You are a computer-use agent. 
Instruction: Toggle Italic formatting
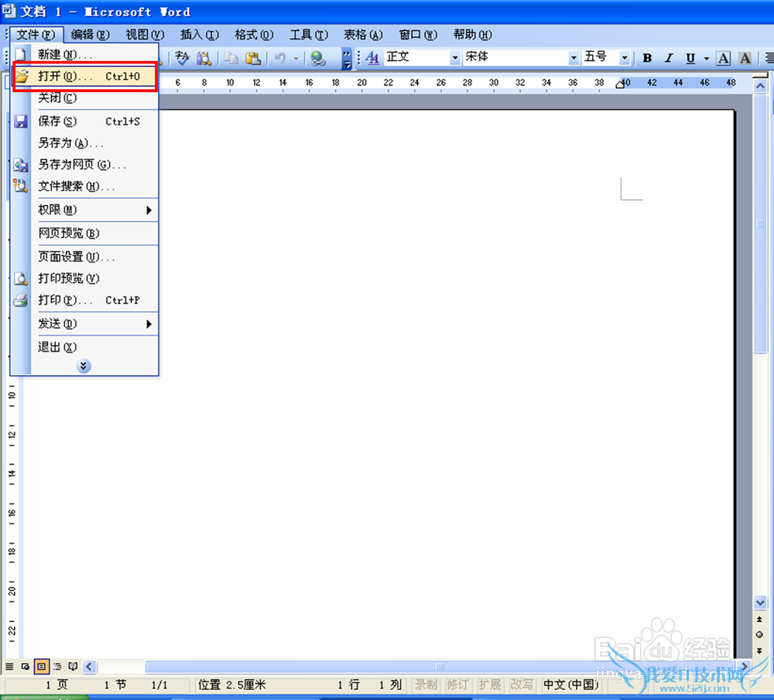(x=669, y=58)
